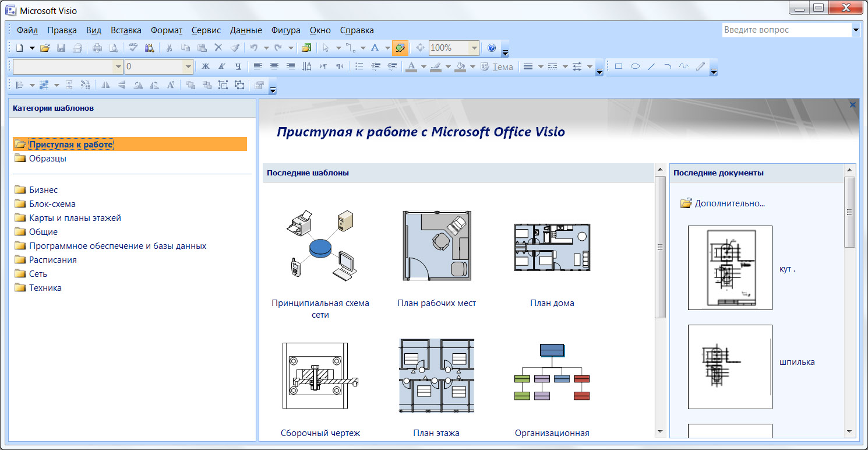
Task: Select the Connector tool
Action: click(x=350, y=48)
